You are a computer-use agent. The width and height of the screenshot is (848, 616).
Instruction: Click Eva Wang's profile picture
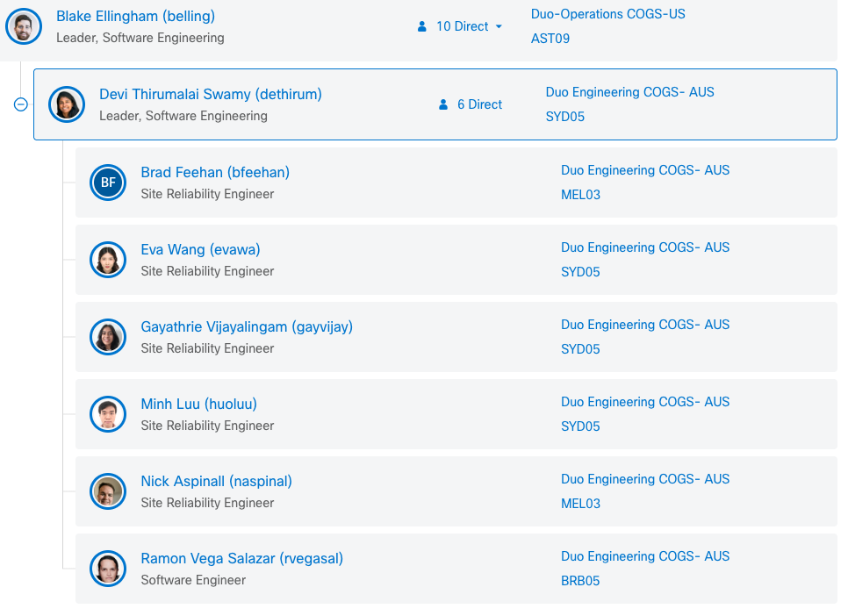(x=108, y=260)
